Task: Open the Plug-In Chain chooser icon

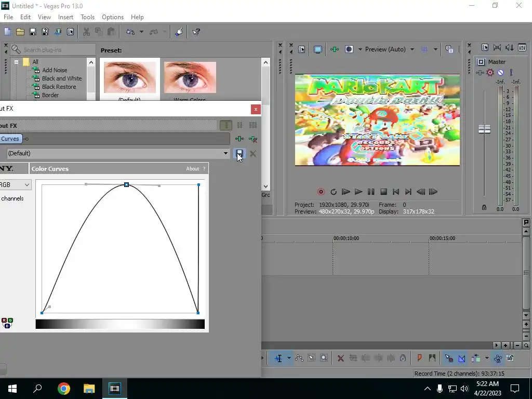Action: (239, 139)
